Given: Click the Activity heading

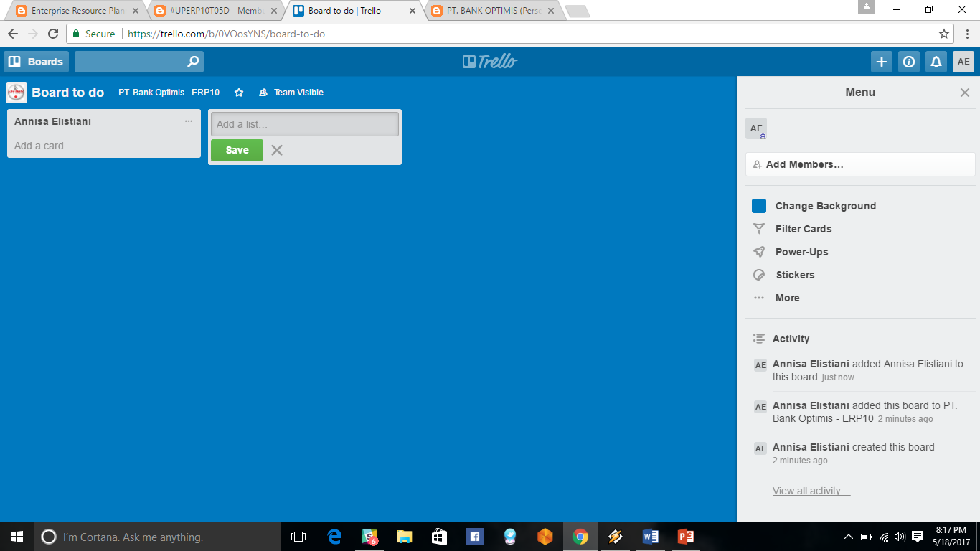Looking at the screenshot, I should pos(791,339).
